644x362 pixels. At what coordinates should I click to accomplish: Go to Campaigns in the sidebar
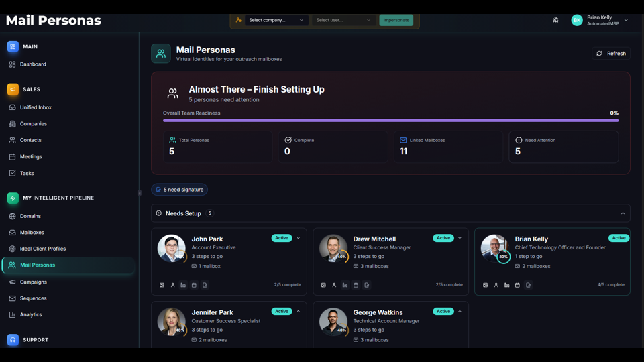(x=33, y=282)
